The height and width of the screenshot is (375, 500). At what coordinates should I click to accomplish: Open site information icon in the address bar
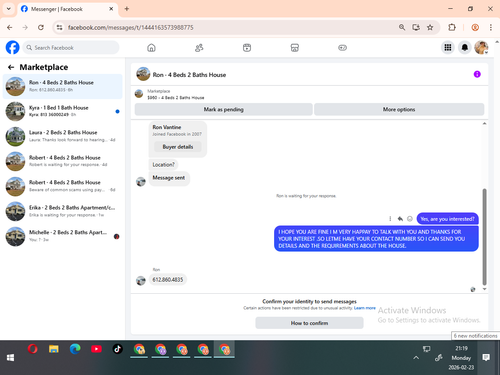59,27
